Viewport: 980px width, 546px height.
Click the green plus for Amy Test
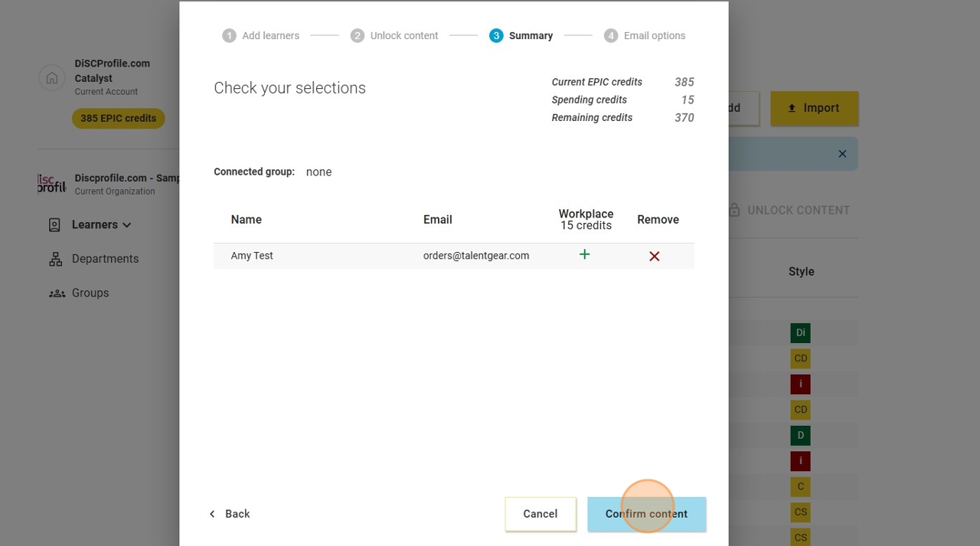[584, 254]
